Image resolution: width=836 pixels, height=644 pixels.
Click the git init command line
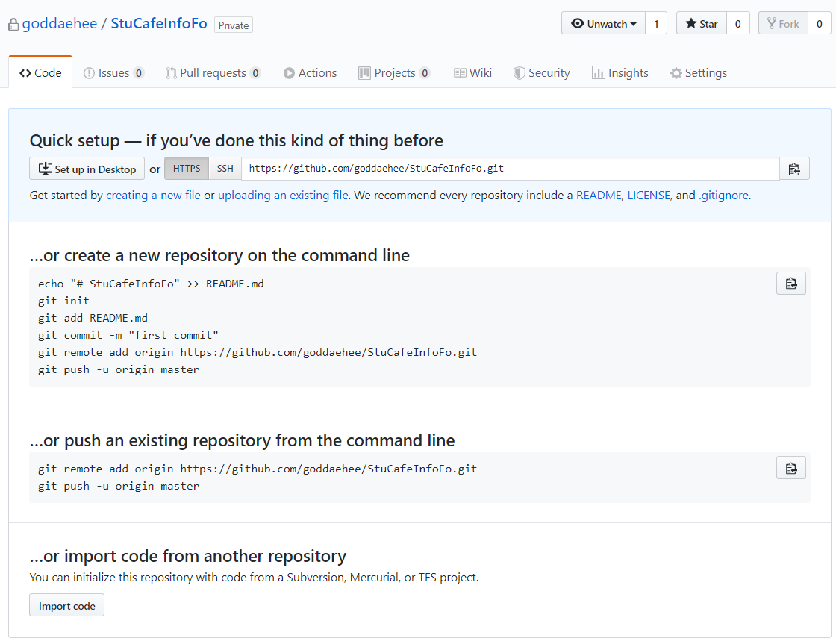point(63,301)
